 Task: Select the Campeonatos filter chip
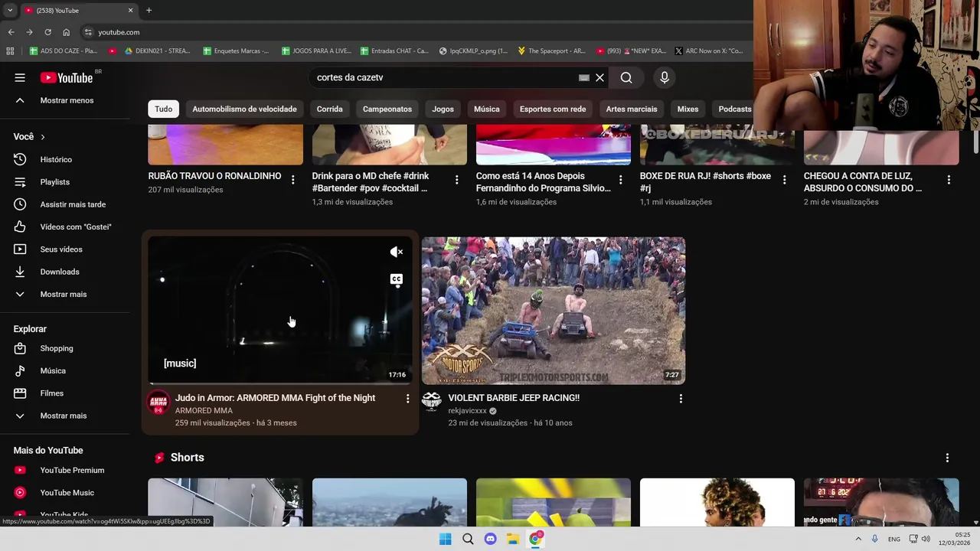[x=387, y=109]
